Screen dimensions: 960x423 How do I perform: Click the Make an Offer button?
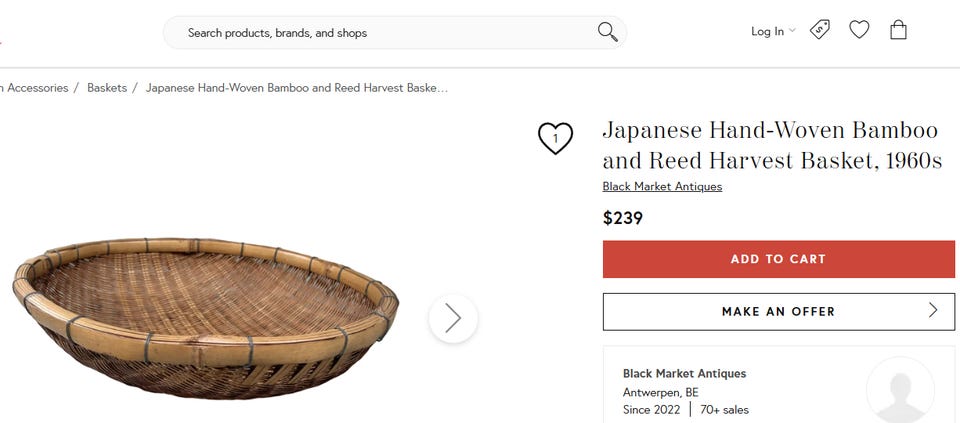pos(778,311)
